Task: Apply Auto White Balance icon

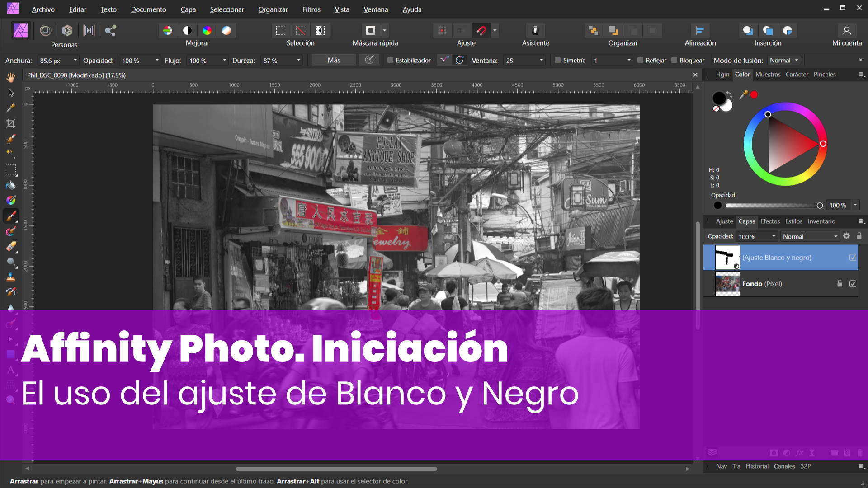Action: pyautogui.click(x=226, y=30)
